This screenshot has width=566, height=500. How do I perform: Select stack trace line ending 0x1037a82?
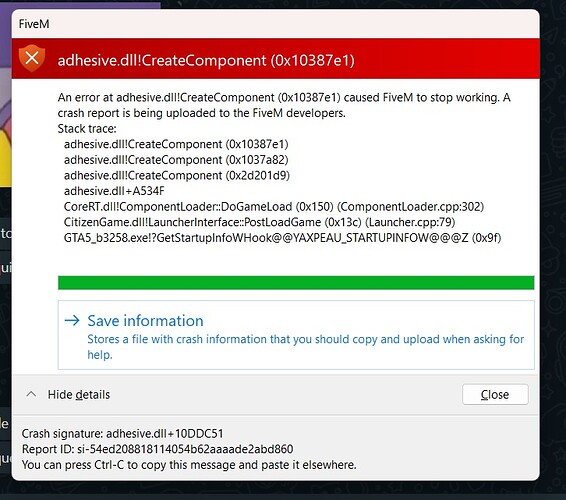click(x=176, y=160)
